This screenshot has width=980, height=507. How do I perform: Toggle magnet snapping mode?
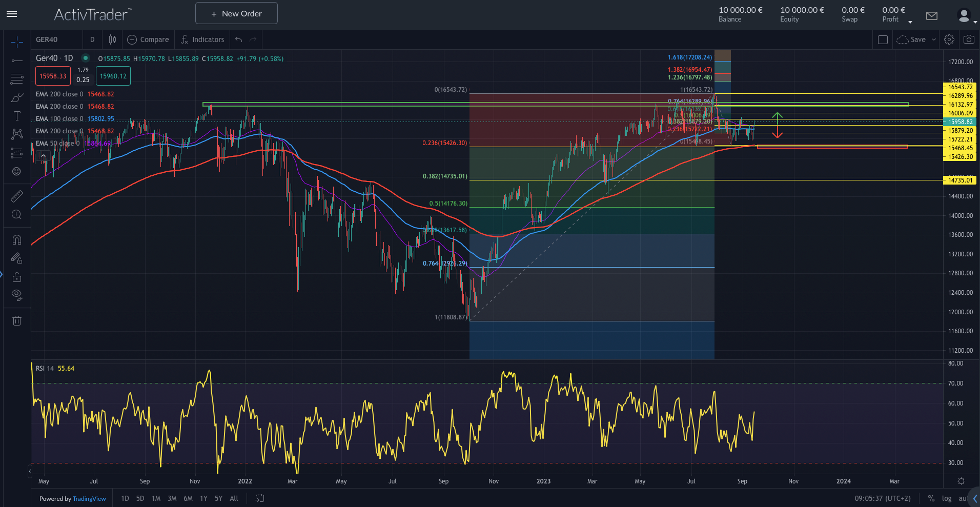16,239
